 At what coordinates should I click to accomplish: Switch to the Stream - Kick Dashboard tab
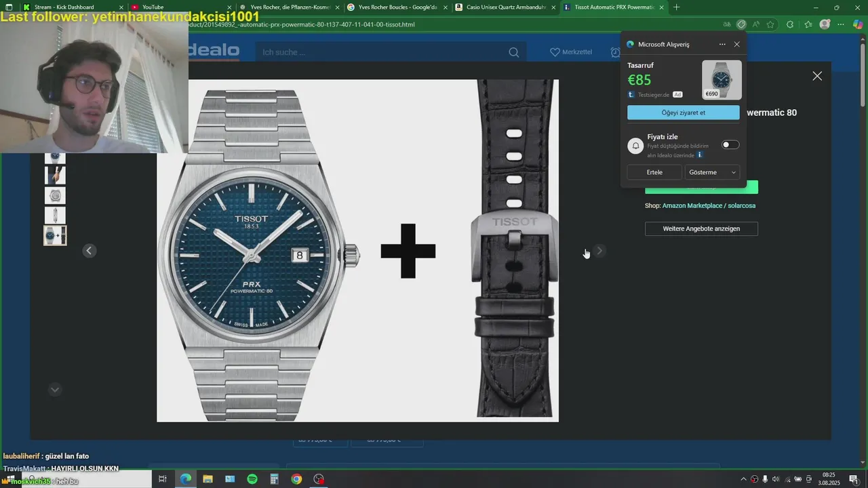[x=64, y=7]
